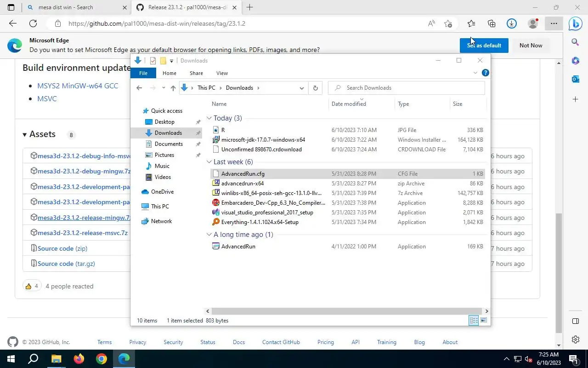Select This PC in navigation pane
This screenshot has width=588, height=368.
pyautogui.click(x=160, y=207)
